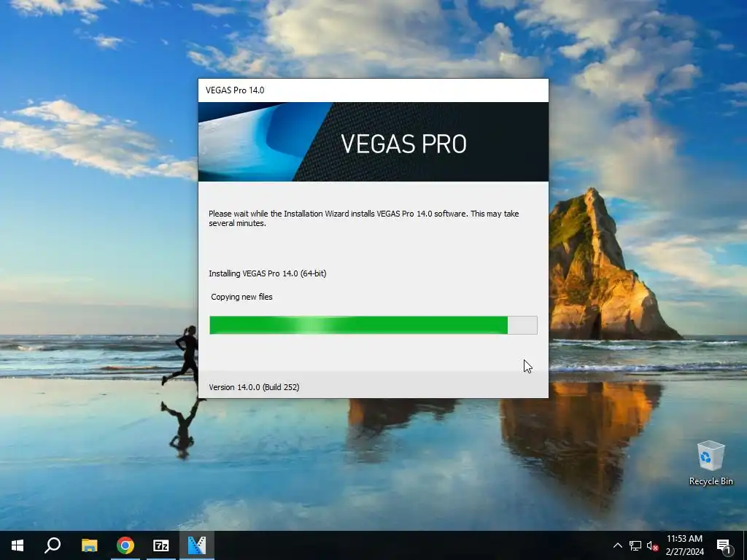747x560 pixels.
Task: Open the 11:53 AM clock and calendar
Action: 684,545
